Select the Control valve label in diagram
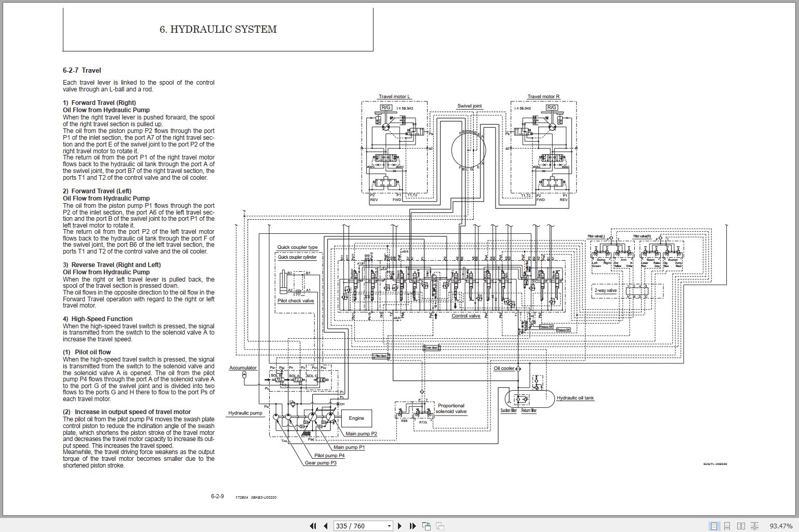The image size is (799, 532). point(466,315)
